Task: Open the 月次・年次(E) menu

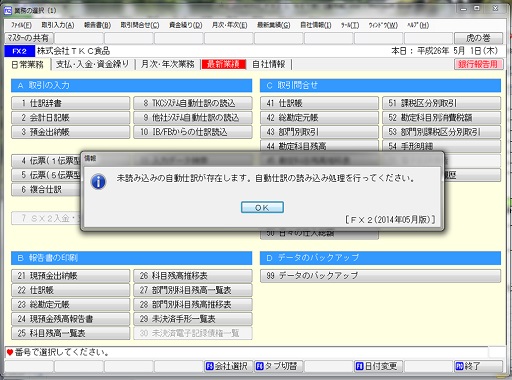Action: [230, 25]
